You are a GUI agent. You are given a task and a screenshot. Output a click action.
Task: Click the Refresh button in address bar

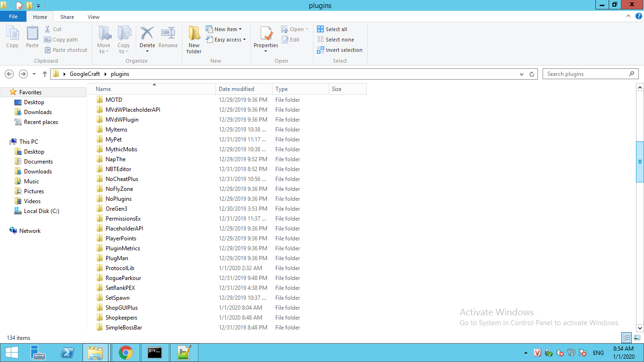[532, 74]
